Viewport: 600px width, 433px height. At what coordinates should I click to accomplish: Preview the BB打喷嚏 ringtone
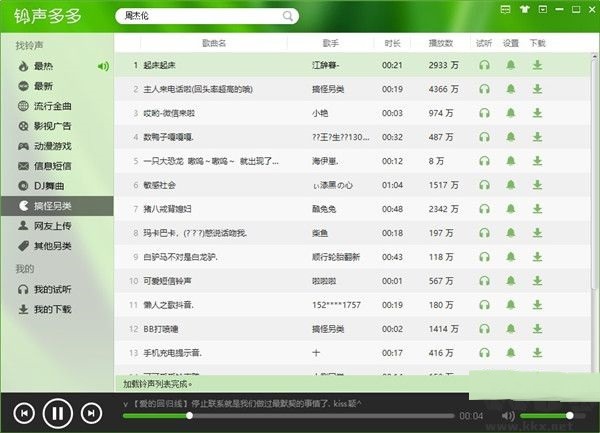click(x=484, y=329)
